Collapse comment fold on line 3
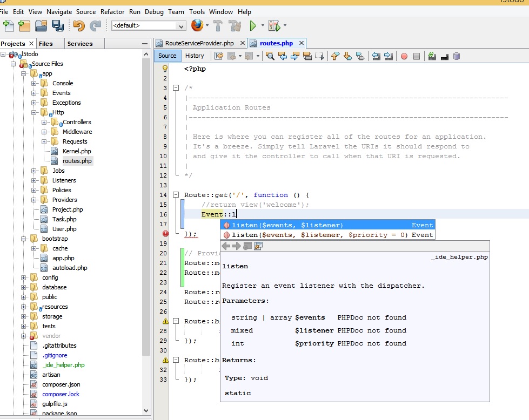 pyautogui.click(x=176, y=88)
